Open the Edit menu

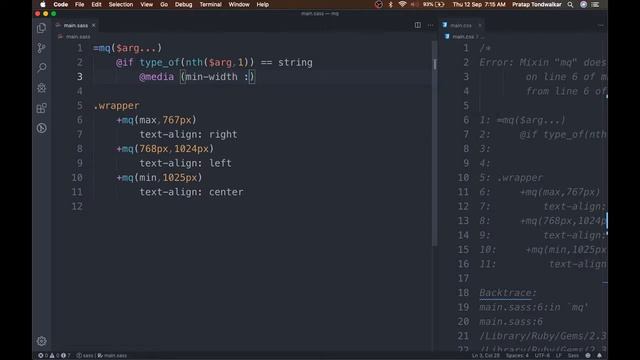click(x=96, y=4)
